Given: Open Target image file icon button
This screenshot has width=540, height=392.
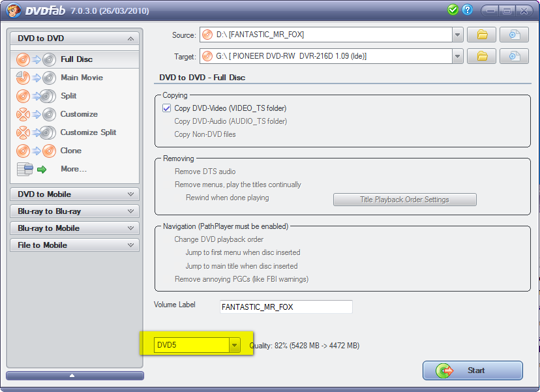Looking at the screenshot, I should tap(514, 56).
